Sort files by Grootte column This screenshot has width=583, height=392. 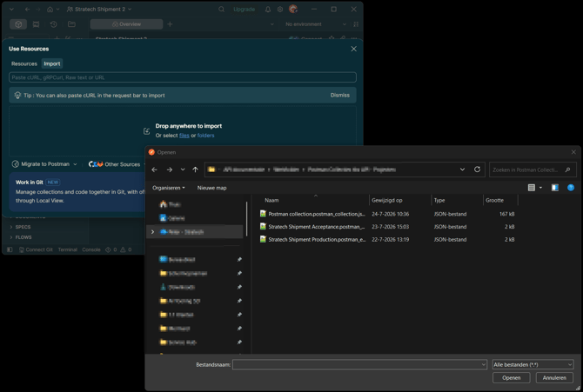pyautogui.click(x=494, y=200)
